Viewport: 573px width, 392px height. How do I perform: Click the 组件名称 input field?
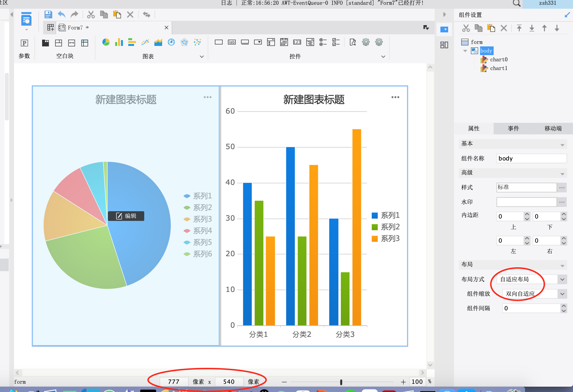[x=531, y=158]
